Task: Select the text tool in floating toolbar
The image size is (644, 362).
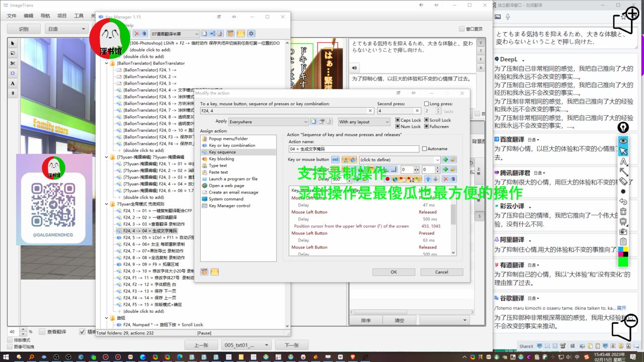Action: click(x=623, y=161)
